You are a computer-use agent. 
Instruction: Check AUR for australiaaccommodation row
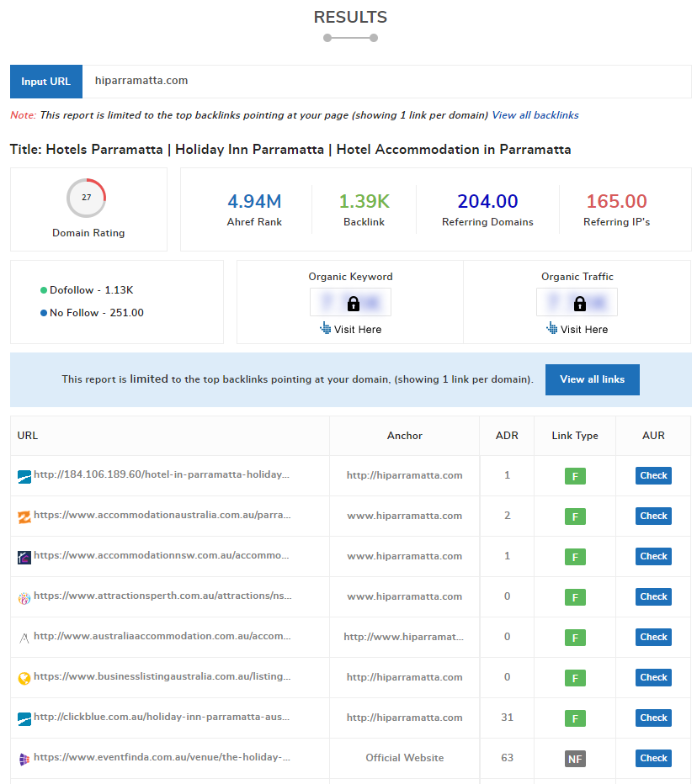tap(653, 637)
